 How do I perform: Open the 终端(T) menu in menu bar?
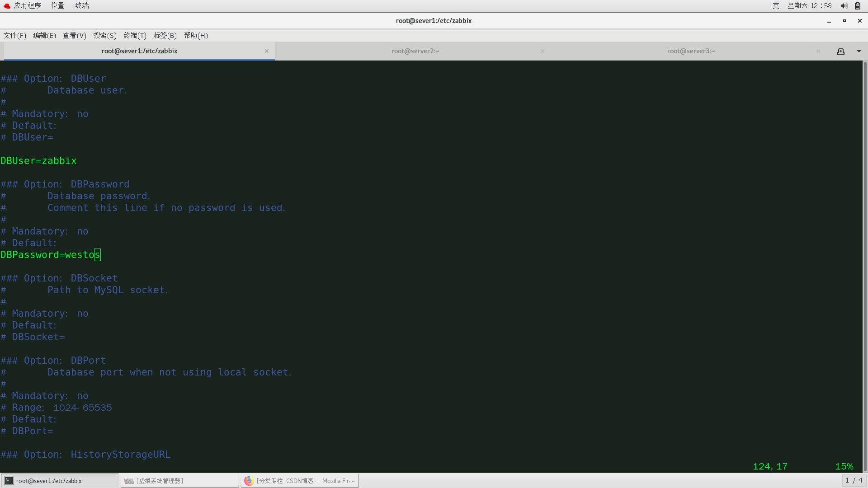click(135, 35)
